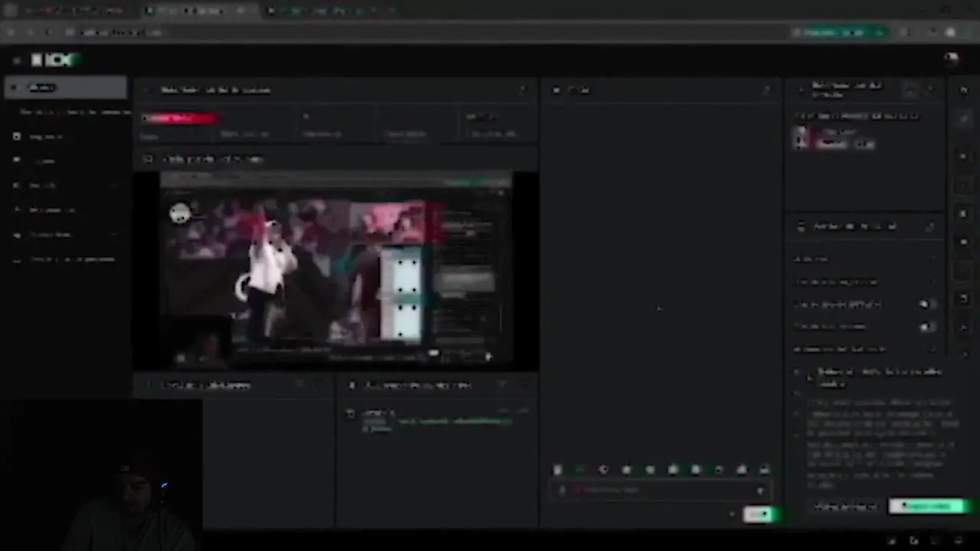Expand the first dropdown row in the right settings panel
Screen dimensions: 980x551
coord(865,259)
